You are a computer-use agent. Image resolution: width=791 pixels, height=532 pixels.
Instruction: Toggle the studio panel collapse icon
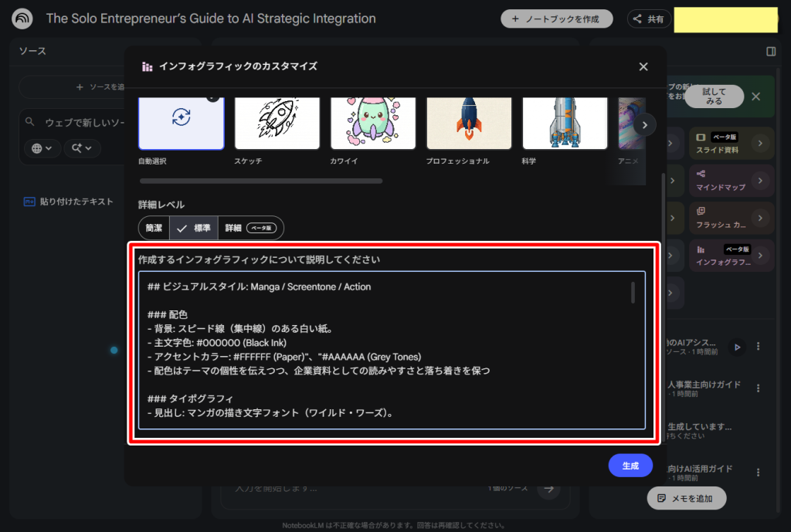[x=771, y=52]
